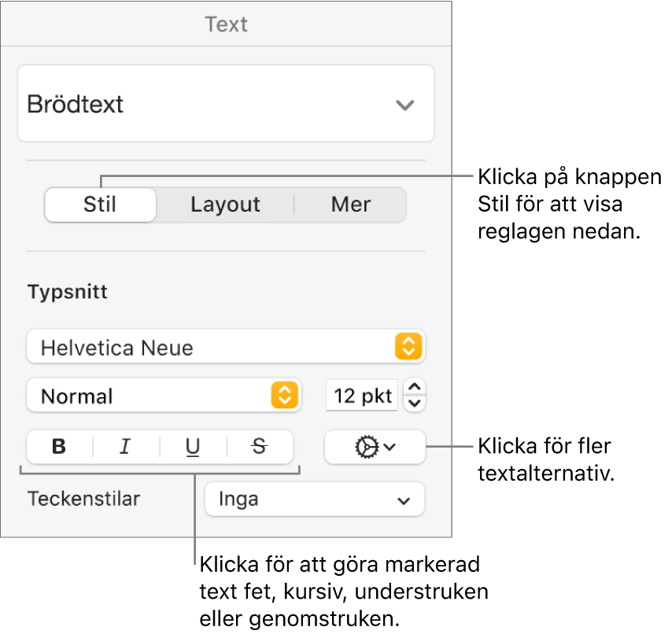Toggle strikethrough with the S button
Screen dimensions: 672x638
[260, 447]
